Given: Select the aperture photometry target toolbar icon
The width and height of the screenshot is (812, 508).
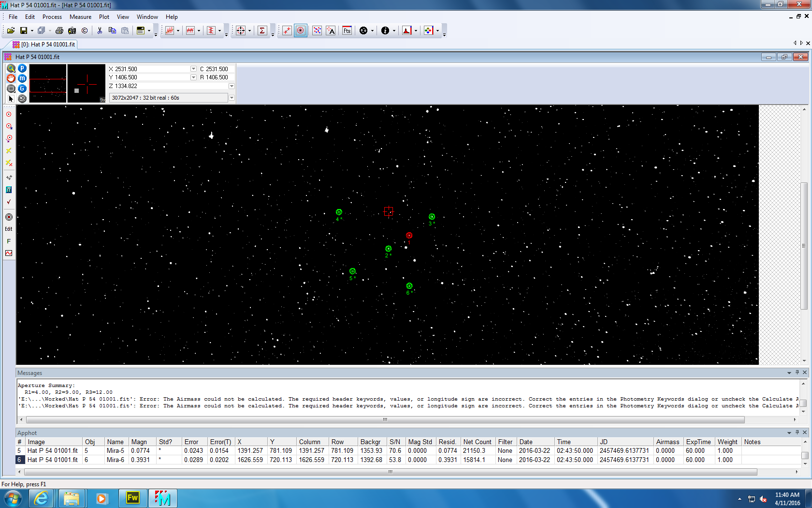Looking at the screenshot, I should [301, 30].
